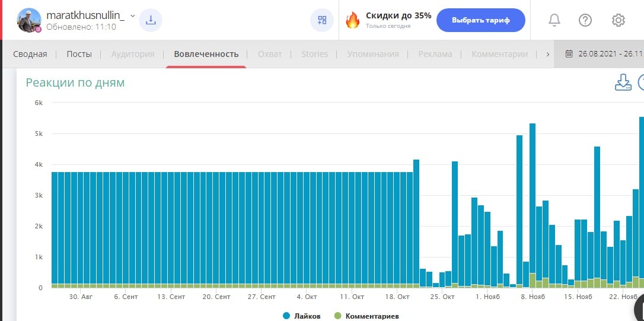Click the 18. Окт axis label
Image resolution: width=644 pixels, height=321 pixels.
(x=397, y=297)
